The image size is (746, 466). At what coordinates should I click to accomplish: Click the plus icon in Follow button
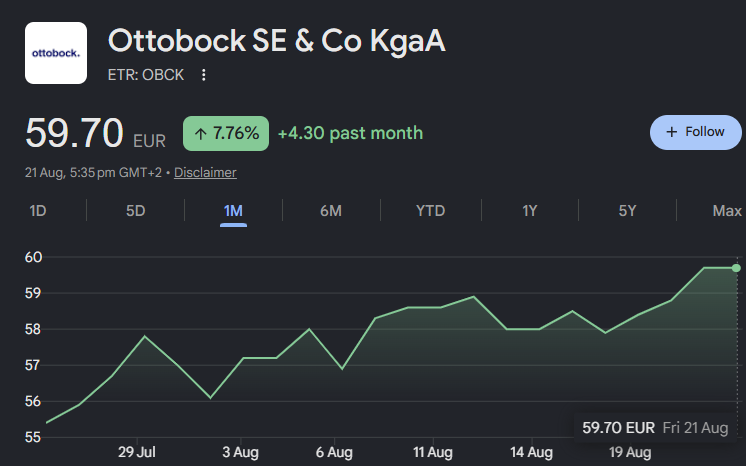pos(671,132)
